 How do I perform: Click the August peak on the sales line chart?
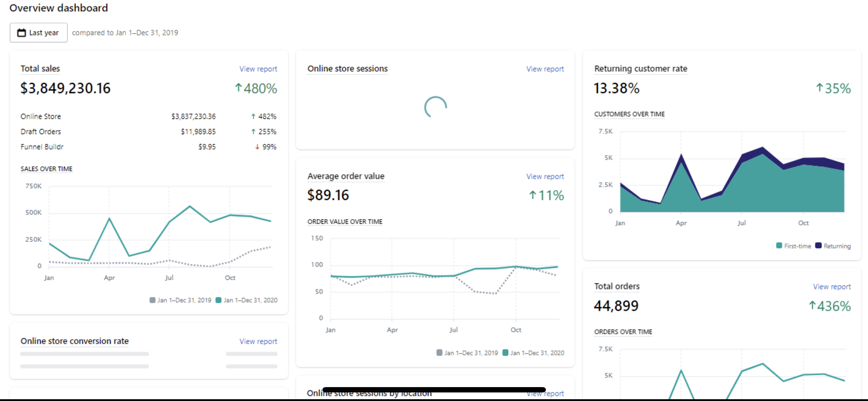click(x=190, y=206)
